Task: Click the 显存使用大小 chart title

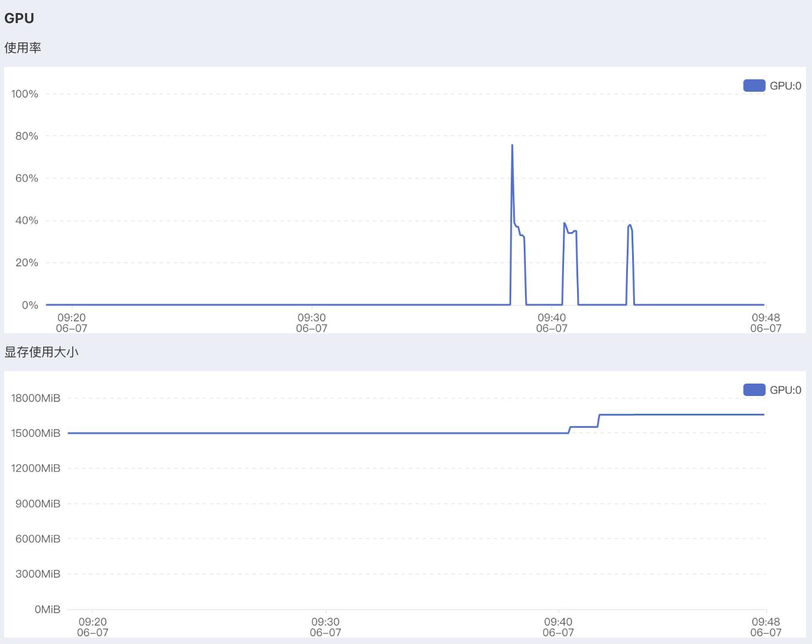Action: click(41, 352)
